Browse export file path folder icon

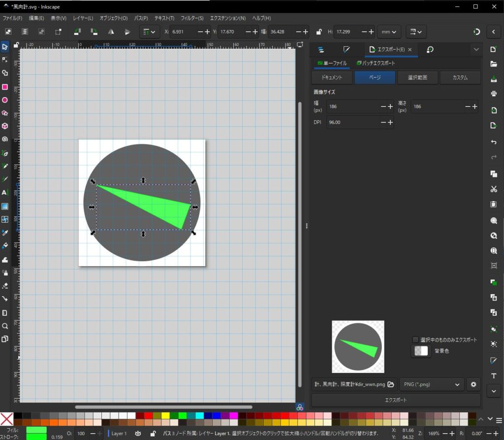[391, 384]
